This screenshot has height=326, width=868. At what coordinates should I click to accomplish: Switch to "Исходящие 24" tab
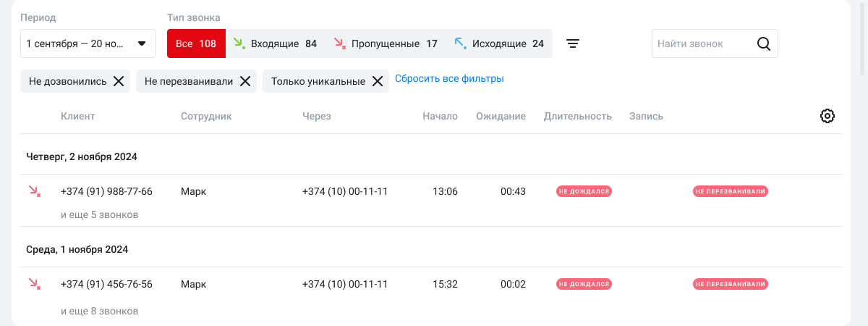pyautogui.click(x=499, y=43)
